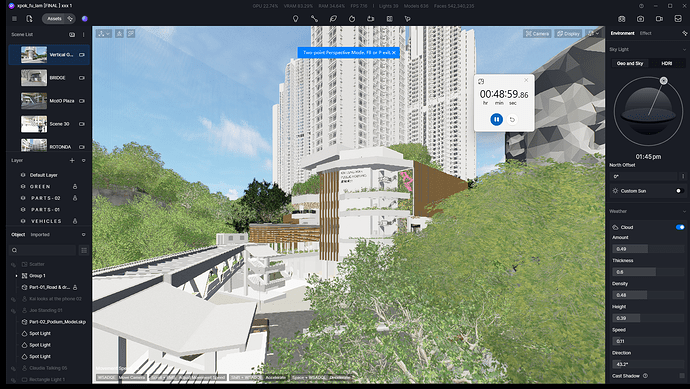Select the Vertical G... scene thumbnail
690x389 pixels.
tap(34, 55)
